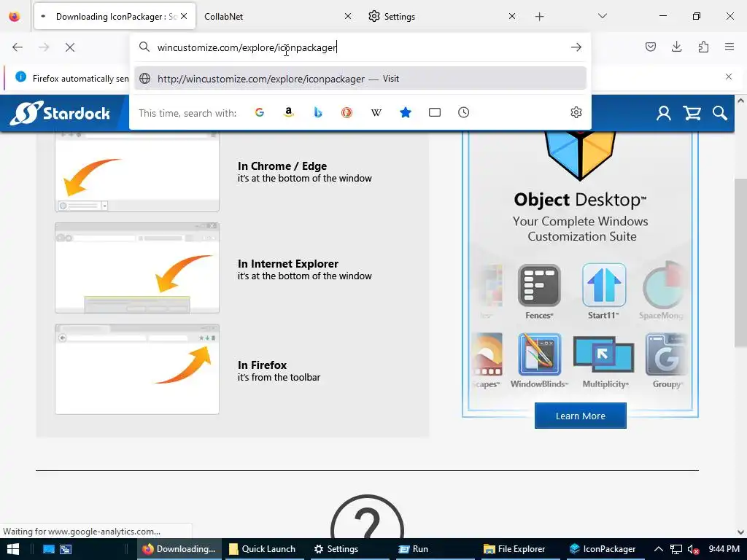Open IconPackager taskbar item
This screenshot has height=560, width=747.
pyautogui.click(x=603, y=549)
